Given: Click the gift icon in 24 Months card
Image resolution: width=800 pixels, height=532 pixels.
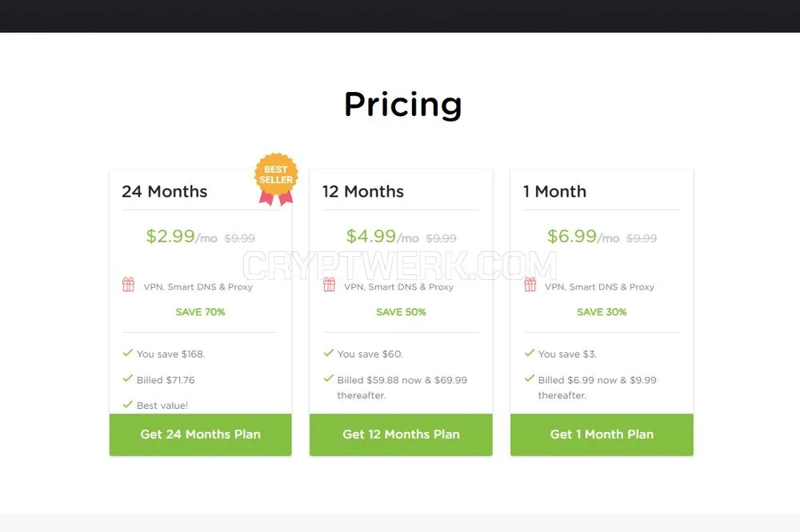Looking at the screenshot, I should click(129, 284).
